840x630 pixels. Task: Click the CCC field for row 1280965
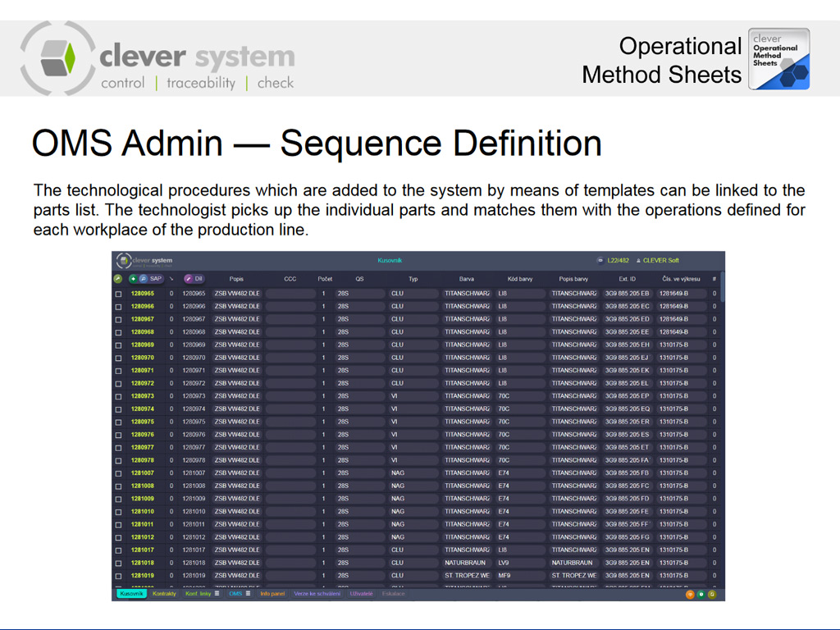point(290,294)
